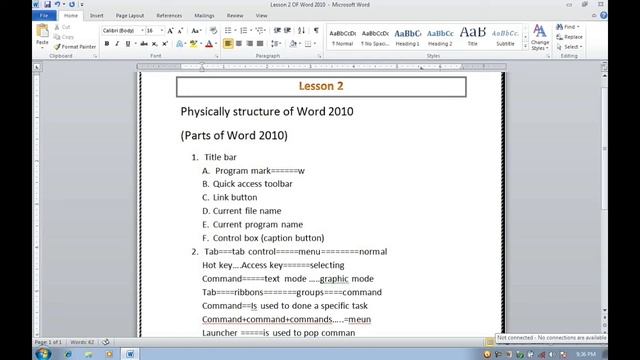Insert a numbered list

[x=244, y=31]
